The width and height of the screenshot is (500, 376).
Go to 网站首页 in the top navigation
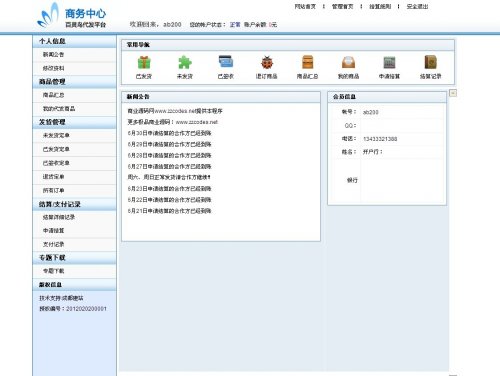[305, 6]
